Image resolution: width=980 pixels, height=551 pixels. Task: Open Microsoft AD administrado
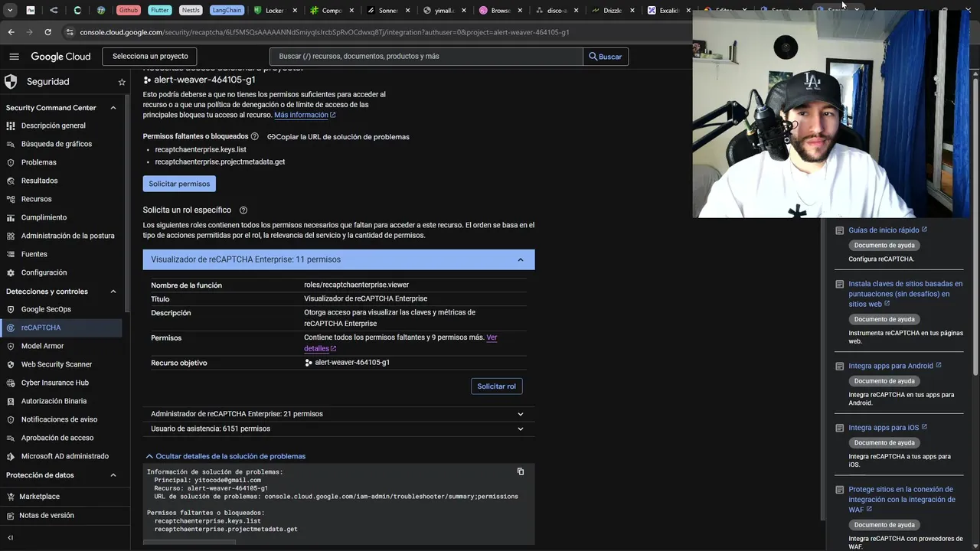(x=61, y=456)
